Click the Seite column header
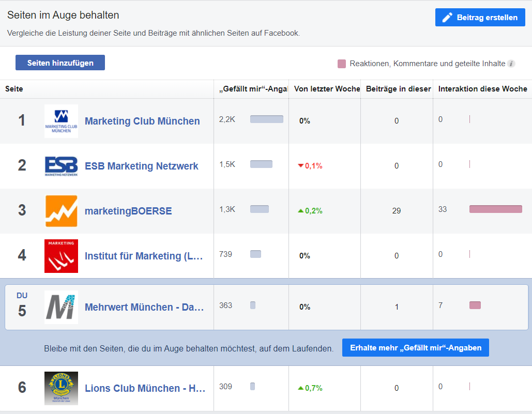The width and height of the screenshot is (532, 414). (14, 89)
